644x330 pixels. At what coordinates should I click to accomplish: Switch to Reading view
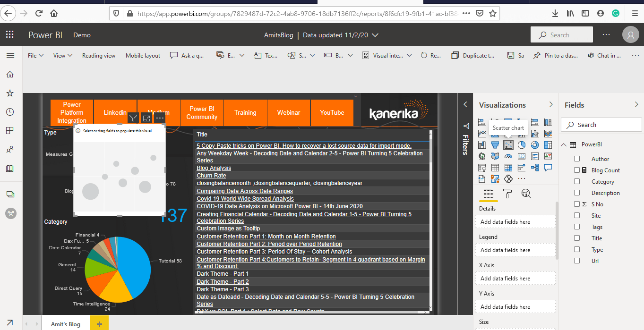coord(99,55)
